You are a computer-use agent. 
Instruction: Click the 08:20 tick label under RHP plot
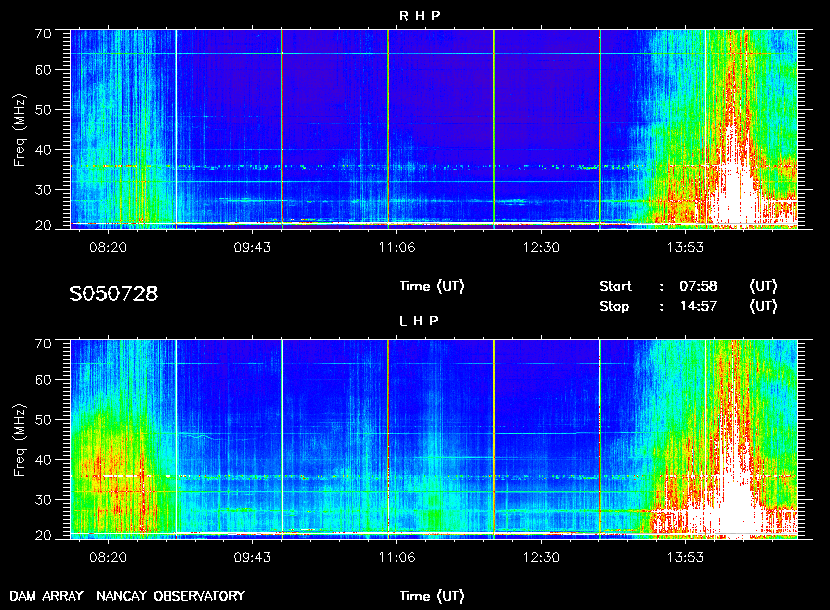pos(108,247)
